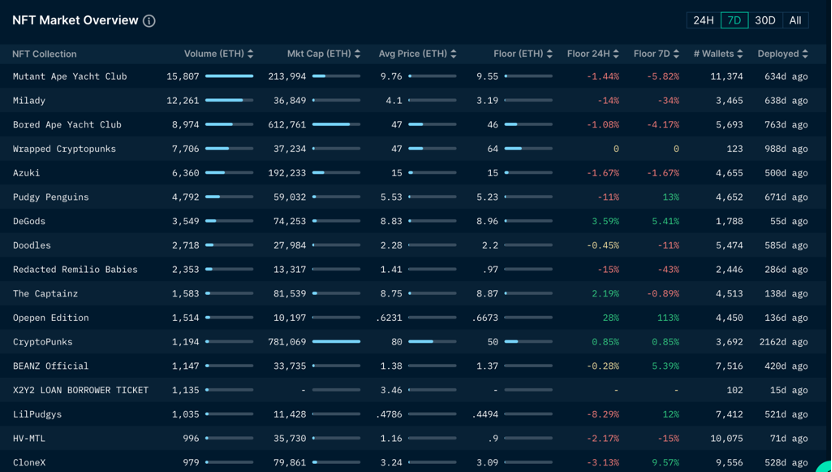Click the Floor (ETH) header label

pyautogui.click(x=518, y=54)
